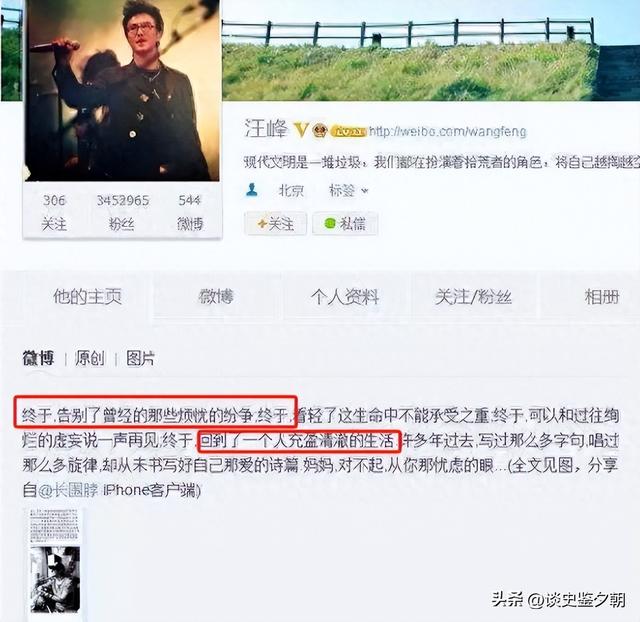The height and width of the screenshot is (622, 640).
Task: Open the 个人资料 tab
Action: [345, 297]
